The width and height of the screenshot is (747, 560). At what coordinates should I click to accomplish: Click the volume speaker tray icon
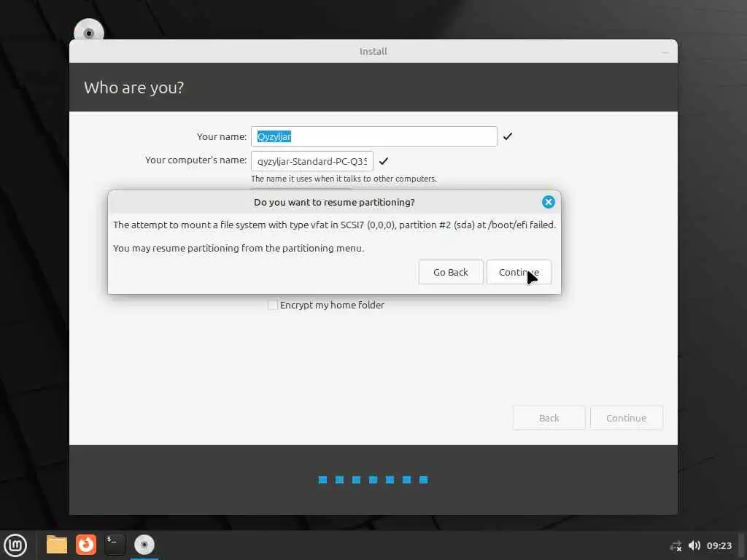click(x=694, y=545)
